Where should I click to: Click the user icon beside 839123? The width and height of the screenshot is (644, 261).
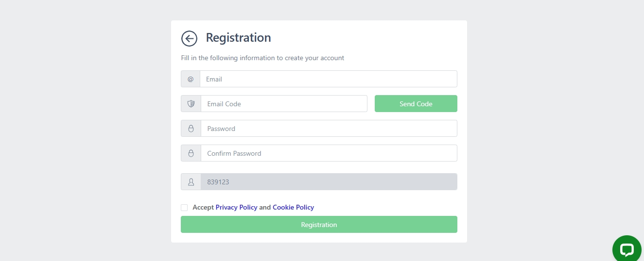(191, 182)
